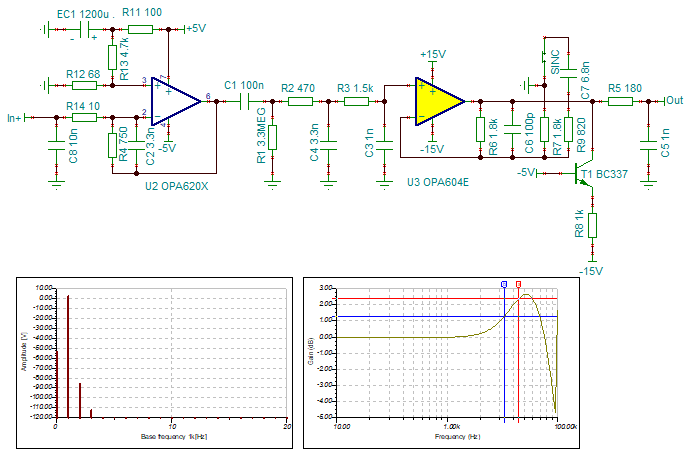Click the Gain (dB) axis label
This screenshot has height=471, width=689.
click(x=311, y=351)
